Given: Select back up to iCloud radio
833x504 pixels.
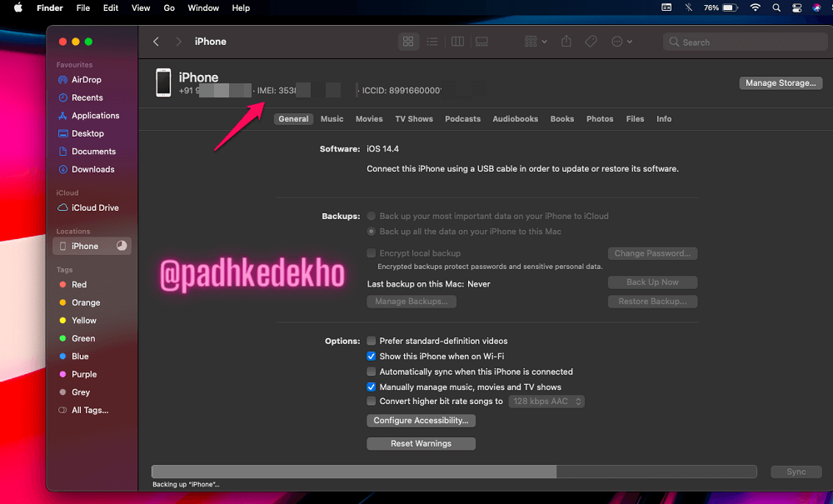Looking at the screenshot, I should [x=372, y=216].
